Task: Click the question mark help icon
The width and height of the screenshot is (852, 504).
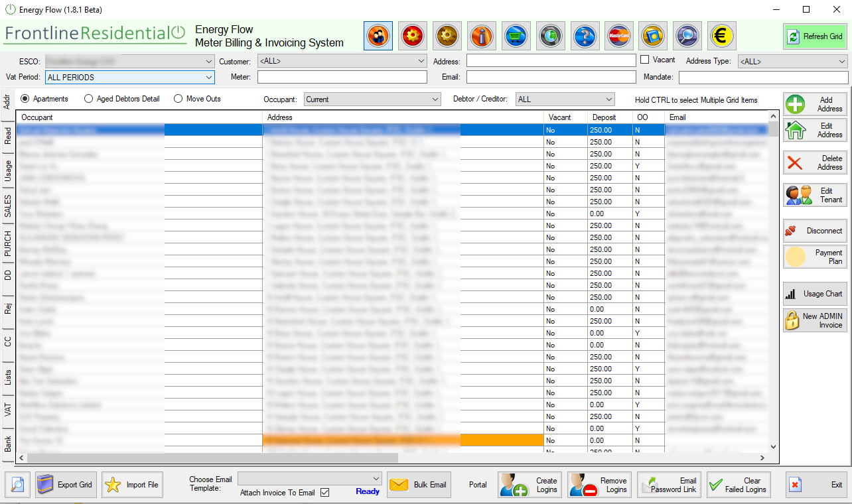Action: (585, 36)
